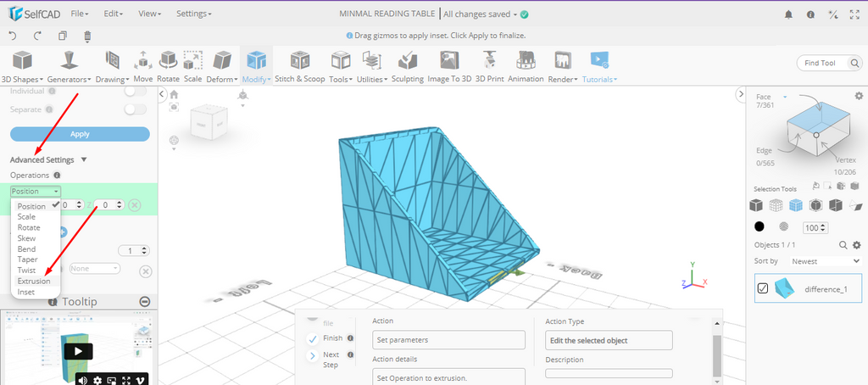Open the File menu
Screen dimensions: 868x385
[80, 14]
